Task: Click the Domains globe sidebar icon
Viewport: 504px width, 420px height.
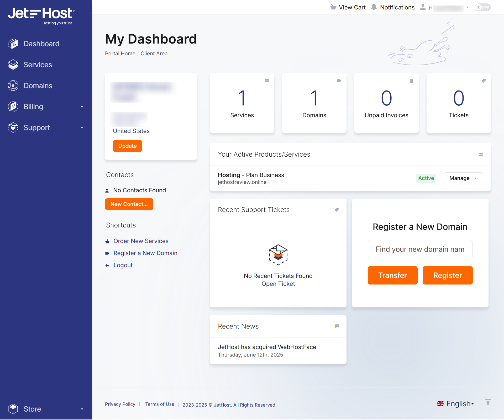Action: pos(13,86)
